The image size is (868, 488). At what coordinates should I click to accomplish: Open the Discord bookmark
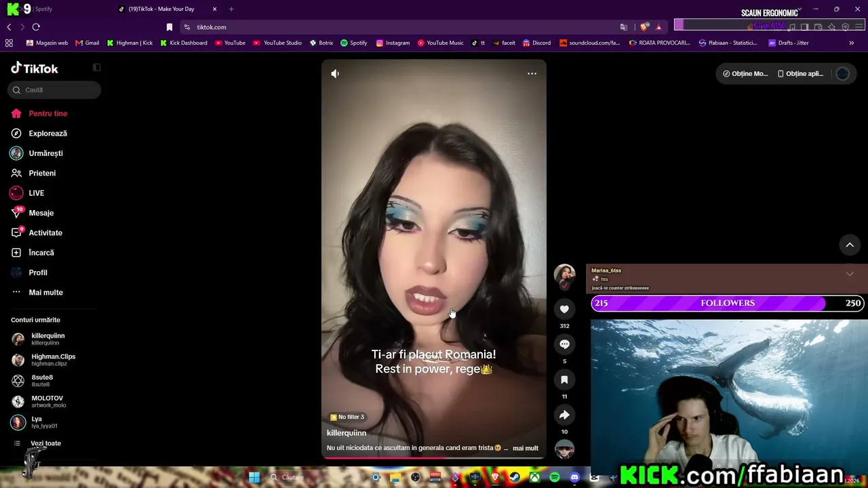[x=536, y=43]
